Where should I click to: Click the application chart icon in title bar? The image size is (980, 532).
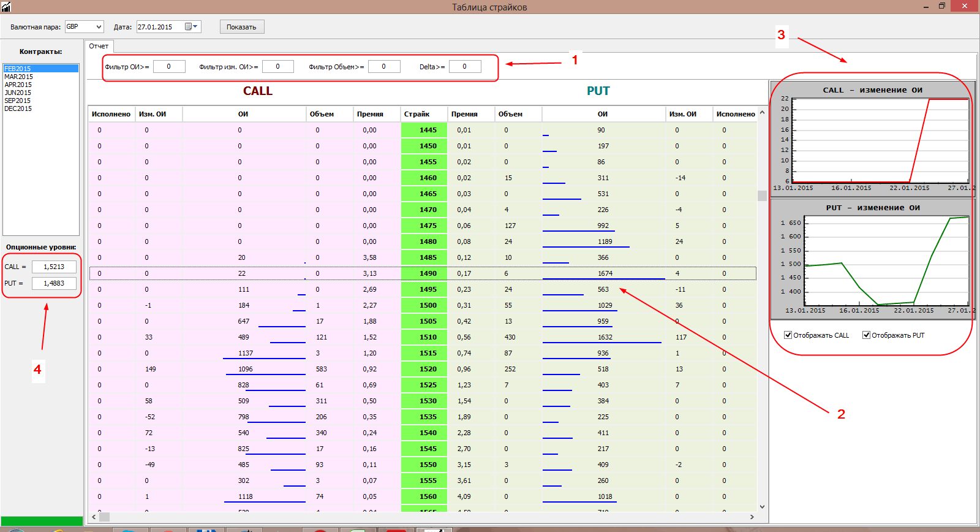pyautogui.click(x=6, y=7)
